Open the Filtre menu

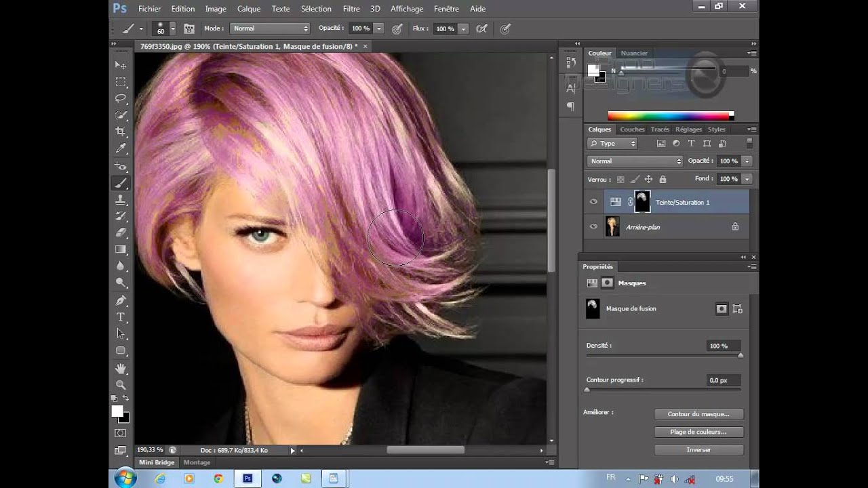pos(351,9)
